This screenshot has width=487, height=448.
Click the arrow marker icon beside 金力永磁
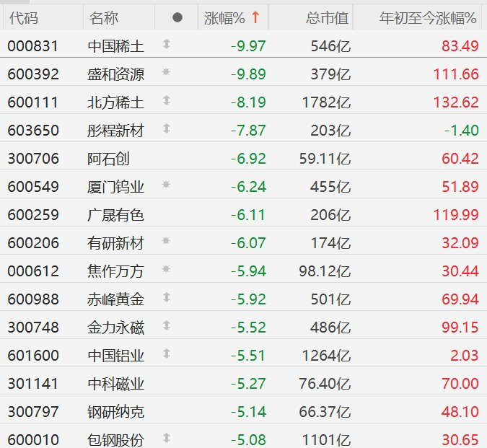pos(167,325)
